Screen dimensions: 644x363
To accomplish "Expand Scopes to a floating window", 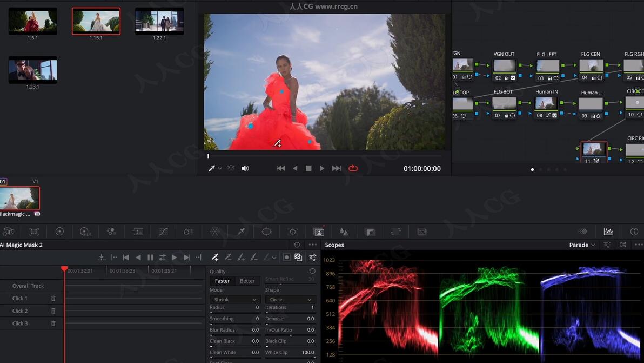I will 623,245.
